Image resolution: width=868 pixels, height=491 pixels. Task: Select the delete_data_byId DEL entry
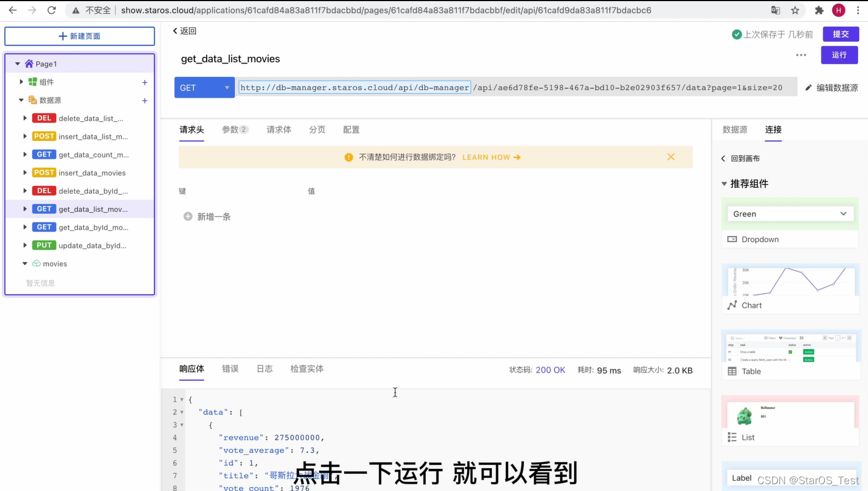tap(79, 191)
